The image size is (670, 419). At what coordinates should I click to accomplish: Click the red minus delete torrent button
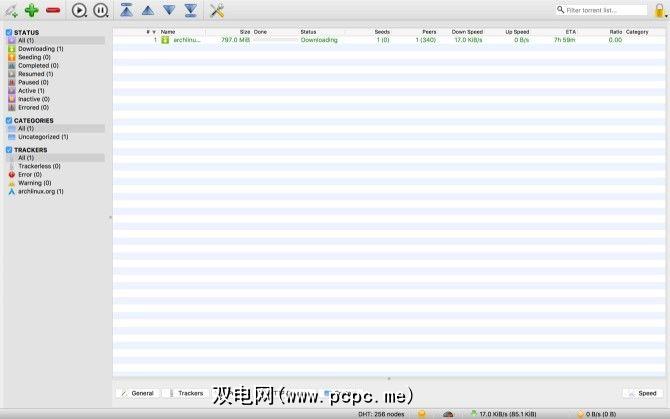pyautogui.click(x=53, y=10)
